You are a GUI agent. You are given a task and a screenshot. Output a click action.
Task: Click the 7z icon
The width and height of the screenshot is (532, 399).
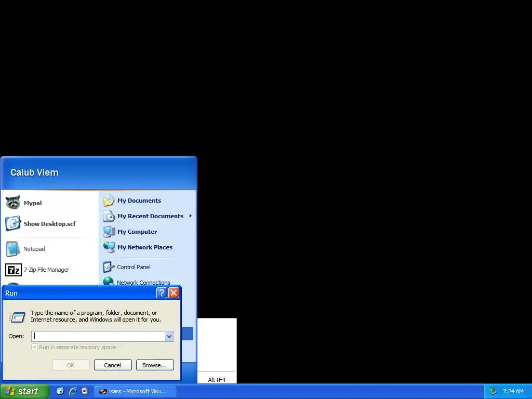(13, 270)
